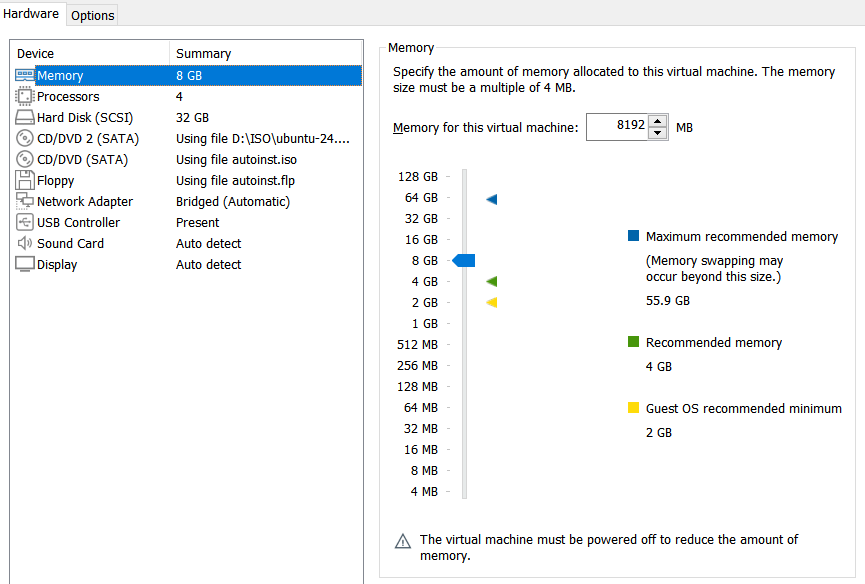This screenshot has width=865, height=584.
Task: Open the Hardware tab
Action: (32, 14)
